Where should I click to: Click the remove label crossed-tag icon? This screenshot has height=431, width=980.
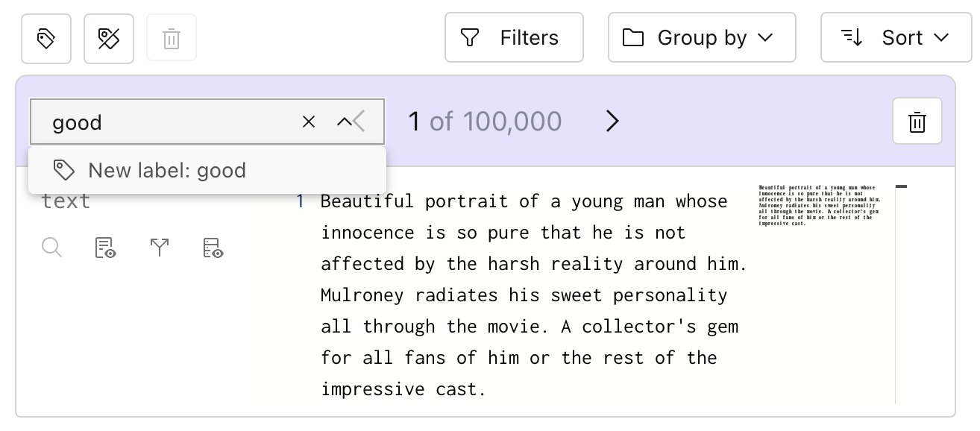pyautogui.click(x=109, y=39)
